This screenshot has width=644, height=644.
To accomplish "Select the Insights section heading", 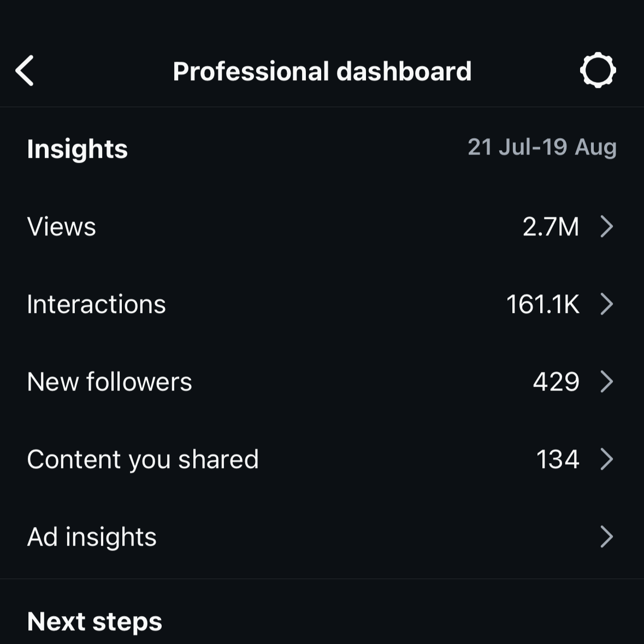I will (77, 149).
